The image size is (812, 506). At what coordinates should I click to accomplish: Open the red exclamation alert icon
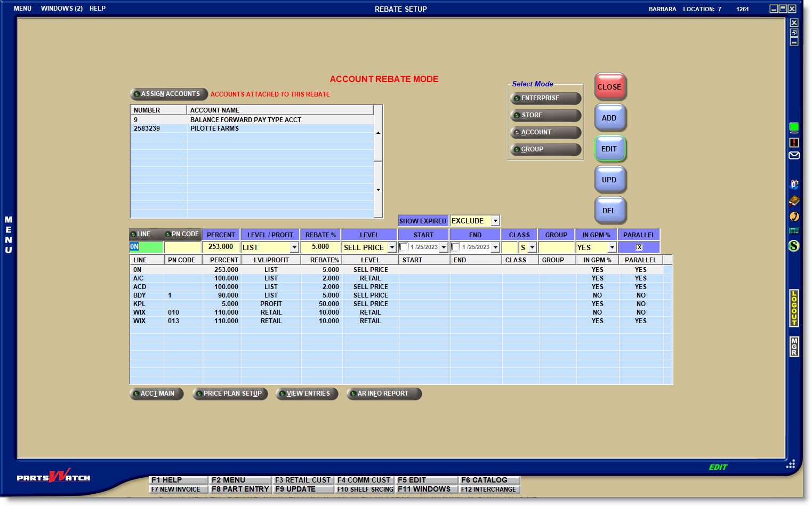click(794, 142)
